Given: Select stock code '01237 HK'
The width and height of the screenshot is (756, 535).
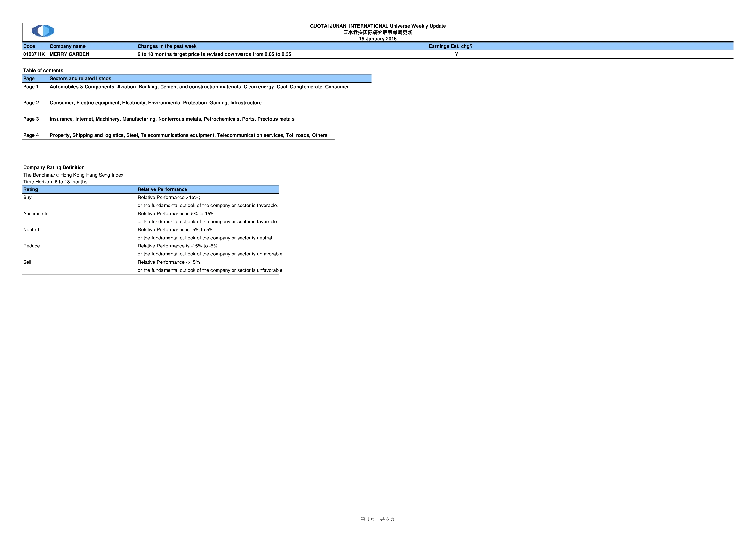Looking at the screenshot, I should [x=34, y=54].
